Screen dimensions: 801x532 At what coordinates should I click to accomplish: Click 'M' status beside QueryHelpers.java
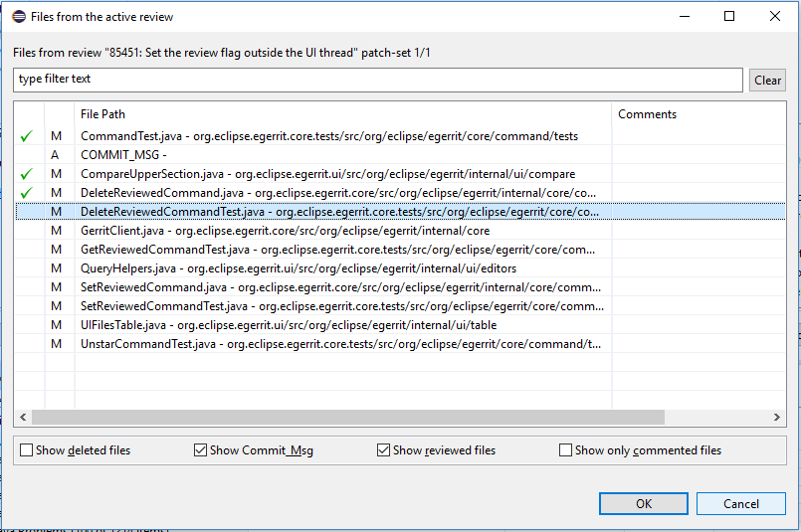pyautogui.click(x=56, y=268)
